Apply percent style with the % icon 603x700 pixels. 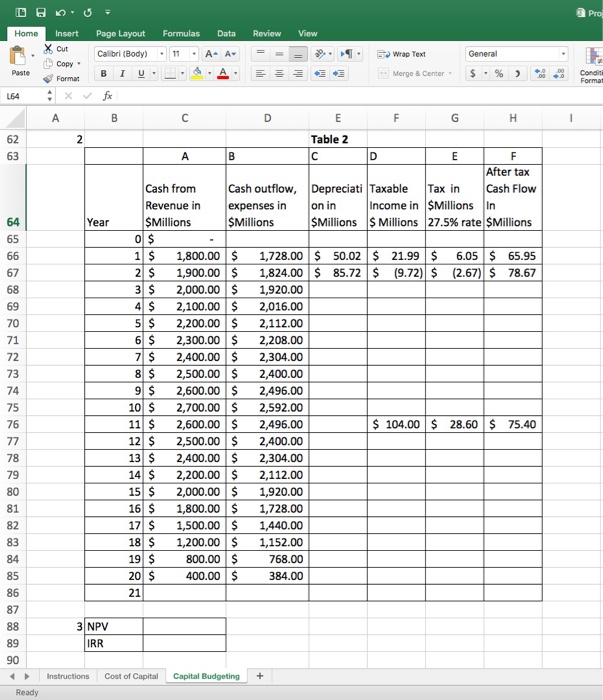(x=499, y=73)
